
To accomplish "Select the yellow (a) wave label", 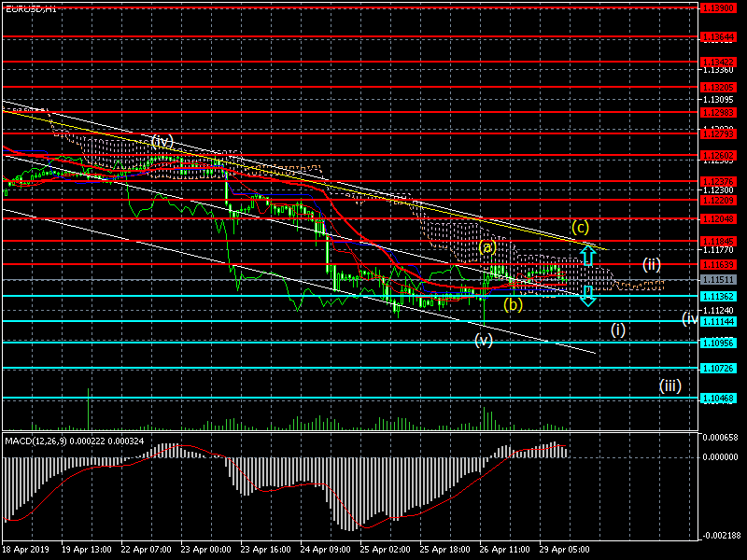I will tap(487, 247).
